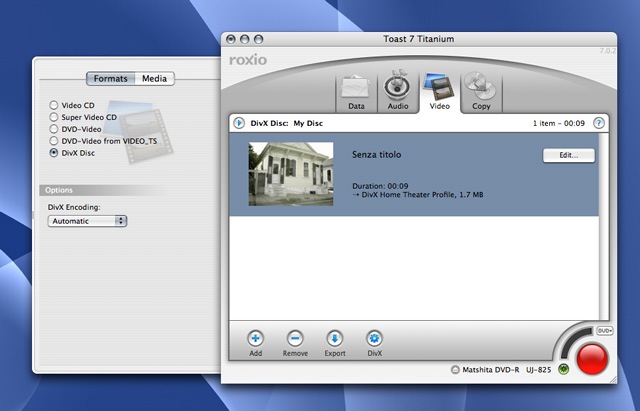Click the Remove minus icon

[295, 338]
